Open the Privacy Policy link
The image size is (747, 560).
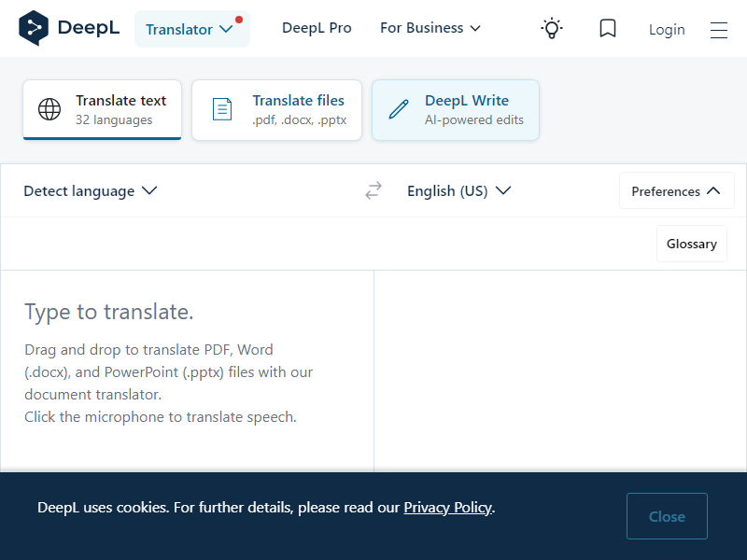point(448,508)
